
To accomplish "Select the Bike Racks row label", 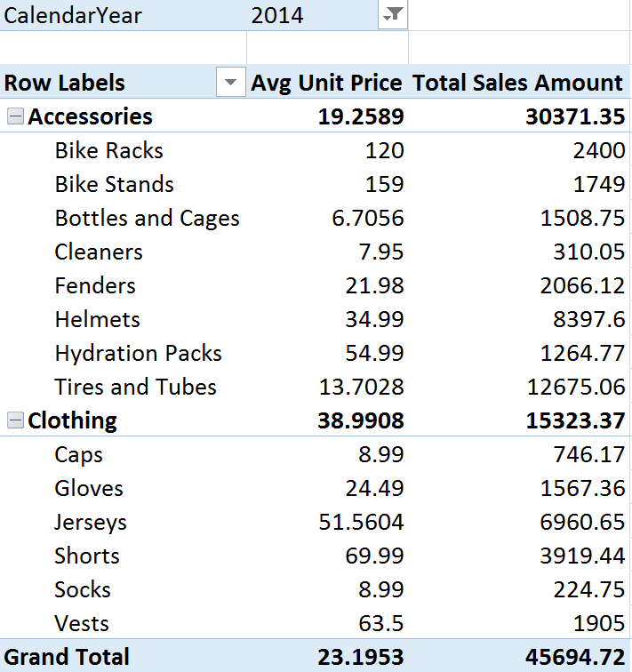I will pyautogui.click(x=109, y=151).
